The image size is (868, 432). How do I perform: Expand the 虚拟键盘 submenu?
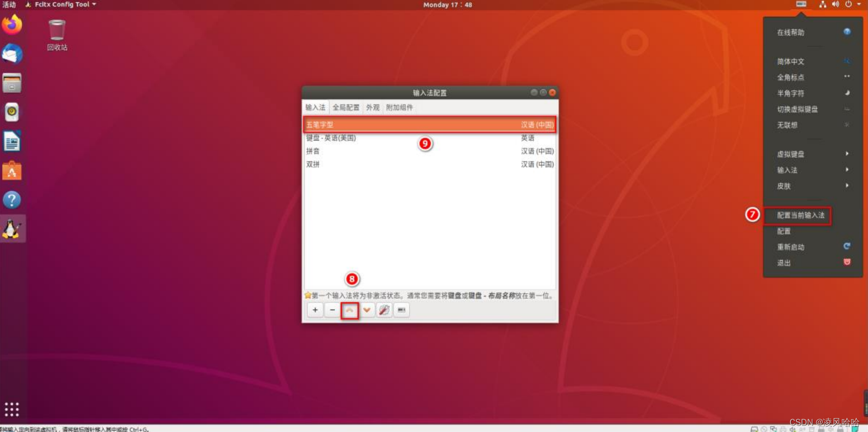click(813, 154)
